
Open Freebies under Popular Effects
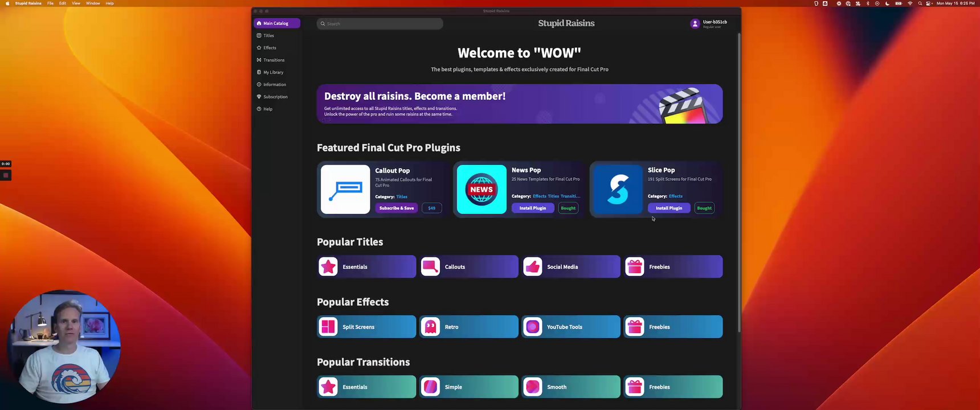click(673, 327)
